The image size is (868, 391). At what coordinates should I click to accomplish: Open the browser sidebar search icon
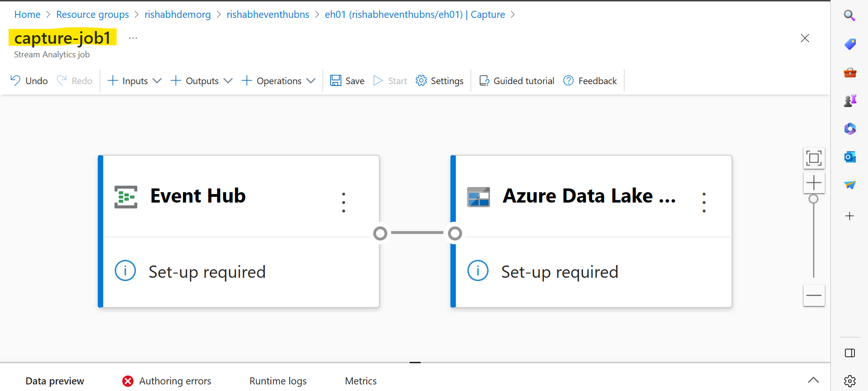(850, 16)
